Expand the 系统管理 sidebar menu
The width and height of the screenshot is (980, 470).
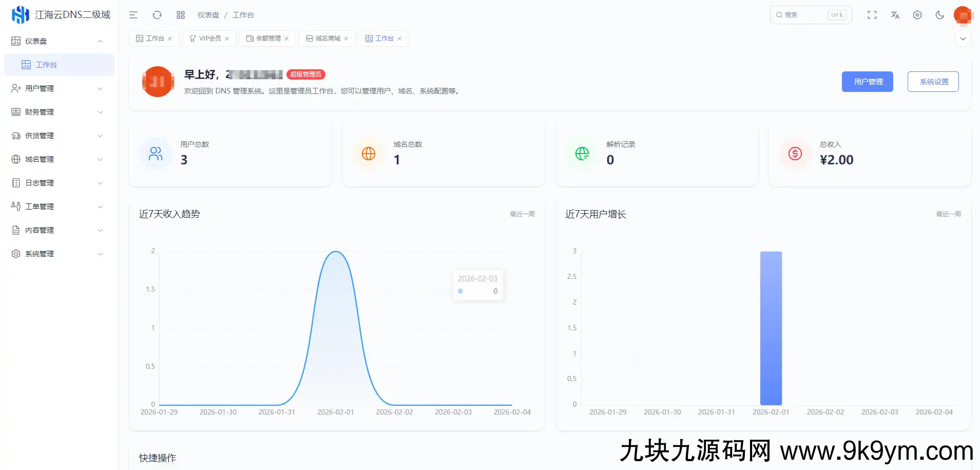[x=57, y=254]
